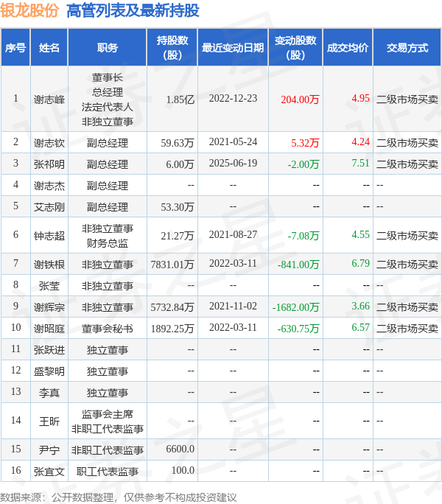This screenshot has width=442, height=504.
Task: Click the 7.51 average price
Action: click(361, 164)
